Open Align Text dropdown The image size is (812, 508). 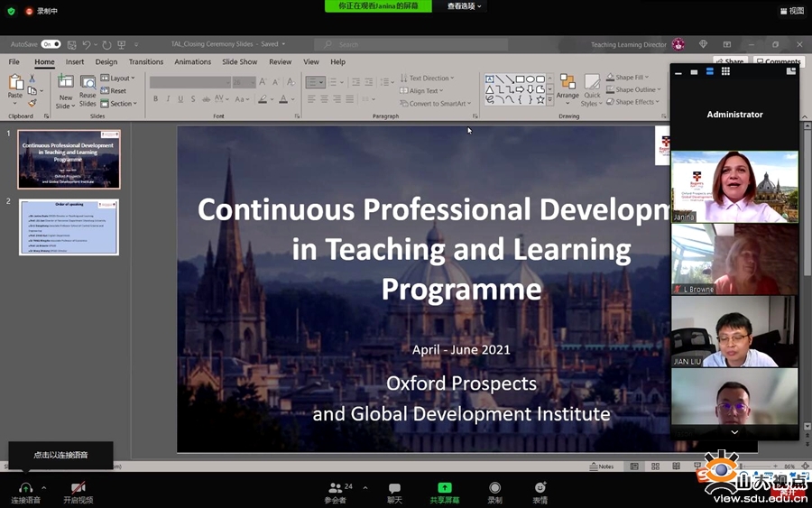pyautogui.click(x=421, y=90)
